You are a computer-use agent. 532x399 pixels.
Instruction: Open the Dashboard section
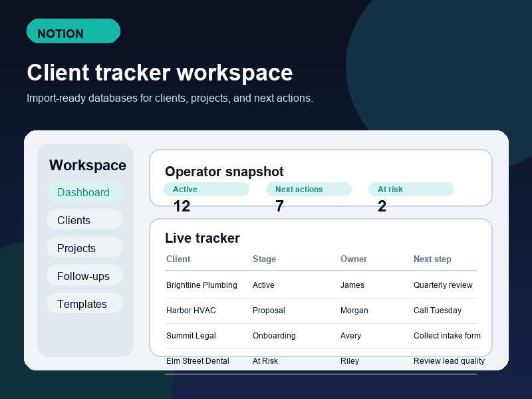(x=84, y=192)
